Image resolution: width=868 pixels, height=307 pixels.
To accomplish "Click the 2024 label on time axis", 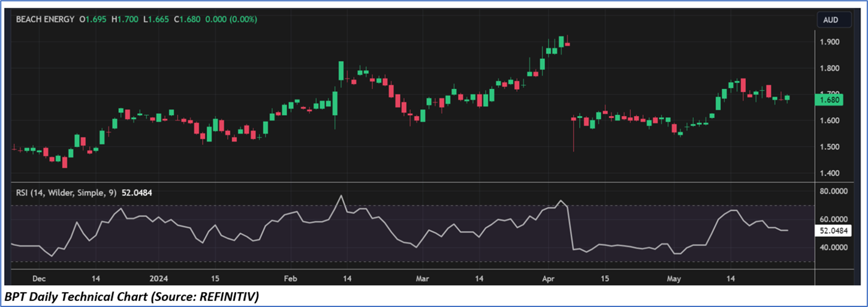I will coord(158,279).
